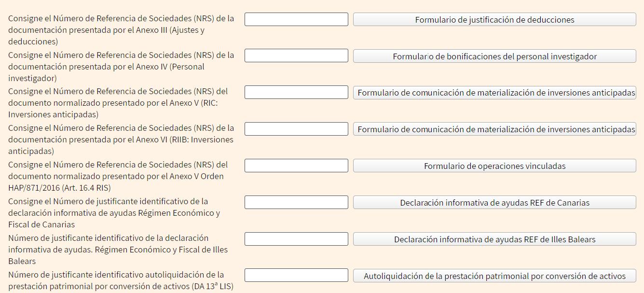Click the 'Formulario de justificación de deducciones' button
Screen dimensions: 644x293
[494, 20]
